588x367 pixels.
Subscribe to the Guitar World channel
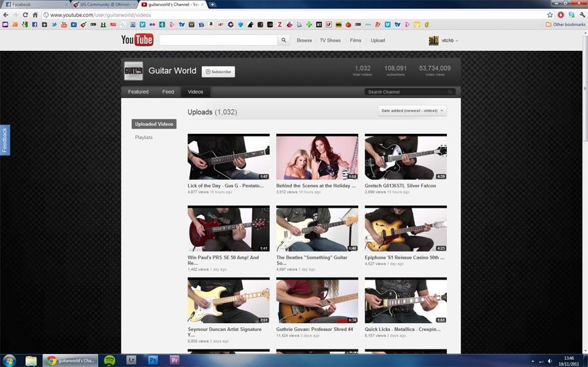pos(218,72)
